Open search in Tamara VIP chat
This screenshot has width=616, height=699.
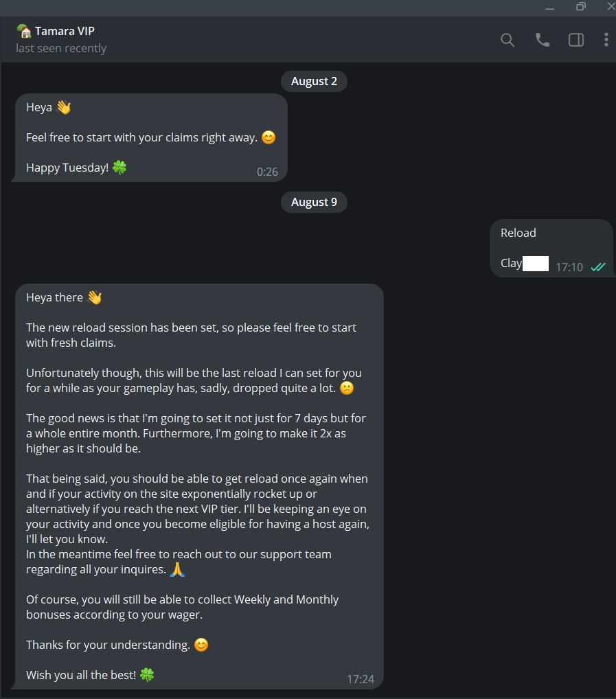tap(507, 40)
